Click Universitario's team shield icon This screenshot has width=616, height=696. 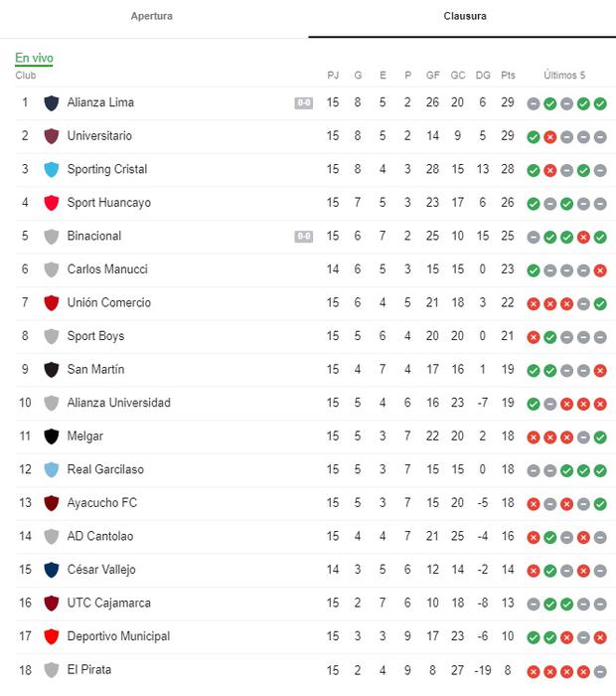pyautogui.click(x=52, y=136)
